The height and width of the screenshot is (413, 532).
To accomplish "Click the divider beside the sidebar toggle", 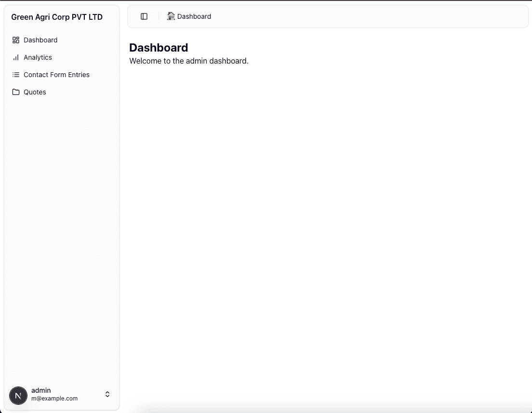I will coord(159,16).
